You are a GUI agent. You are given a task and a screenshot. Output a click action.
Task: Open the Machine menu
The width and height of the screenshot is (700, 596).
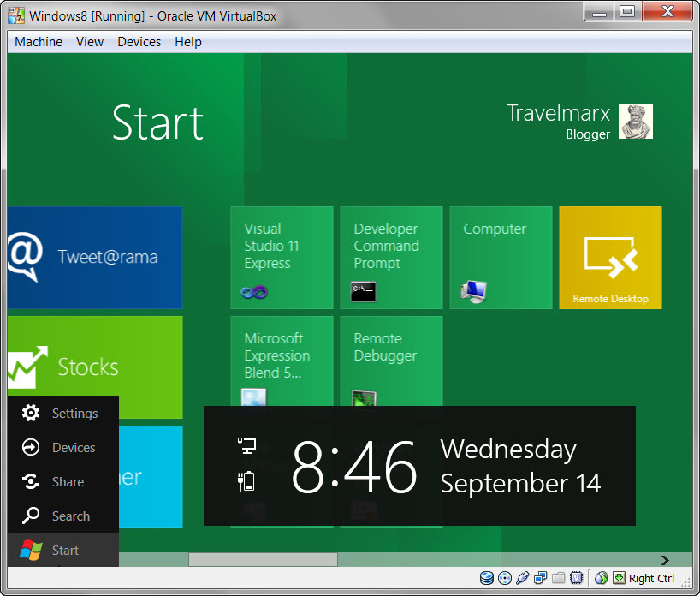pos(38,41)
